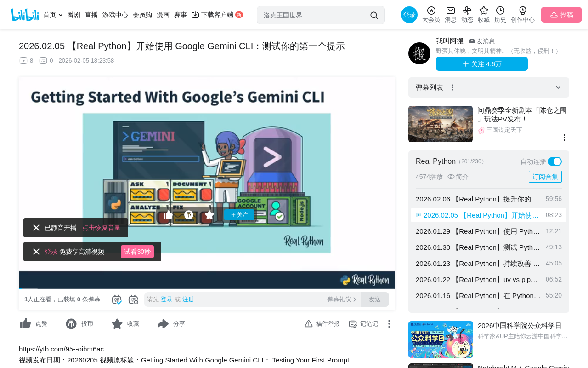
Task: Open 首页 dropdown in top nav
Action: click(x=53, y=15)
